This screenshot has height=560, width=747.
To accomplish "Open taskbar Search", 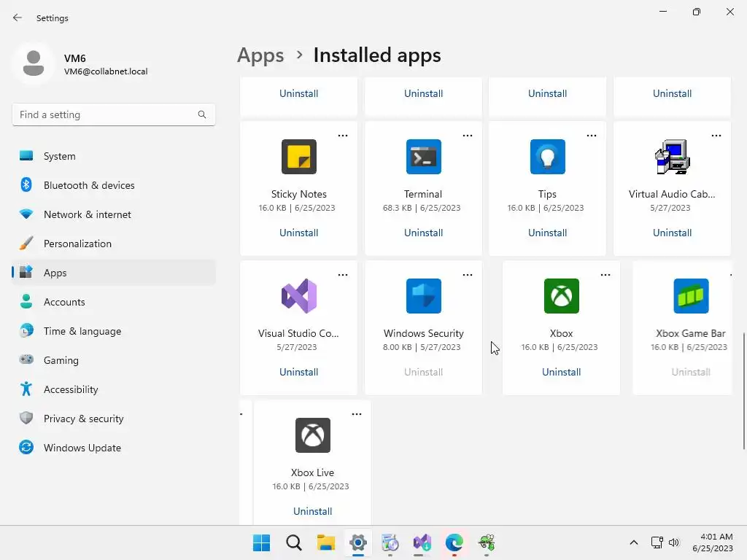I will click(293, 542).
